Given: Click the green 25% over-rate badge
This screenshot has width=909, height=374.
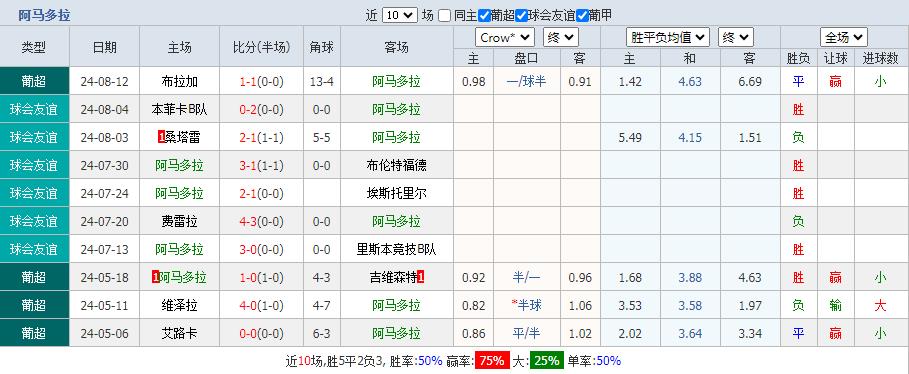Looking at the screenshot, I should click(x=547, y=361).
